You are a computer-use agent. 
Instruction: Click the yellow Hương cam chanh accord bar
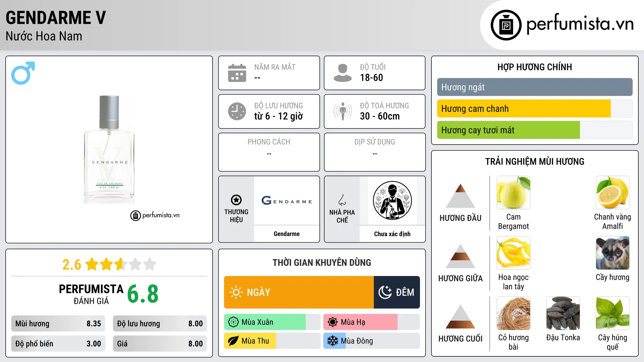point(524,108)
